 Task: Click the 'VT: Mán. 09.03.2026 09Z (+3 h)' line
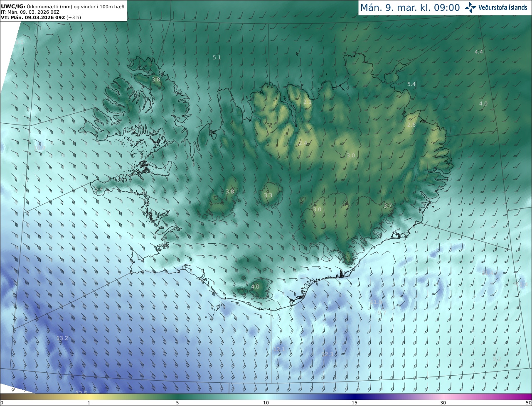tap(41, 17)
